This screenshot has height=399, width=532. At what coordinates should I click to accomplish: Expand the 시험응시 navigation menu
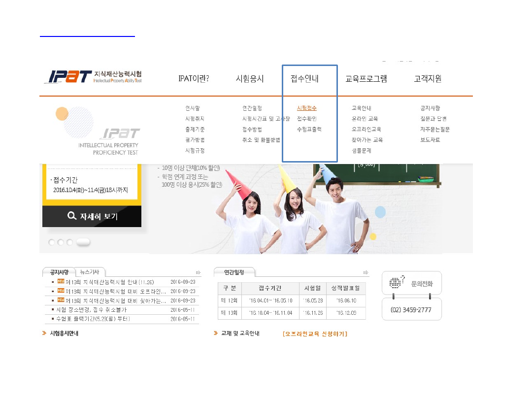250,79
